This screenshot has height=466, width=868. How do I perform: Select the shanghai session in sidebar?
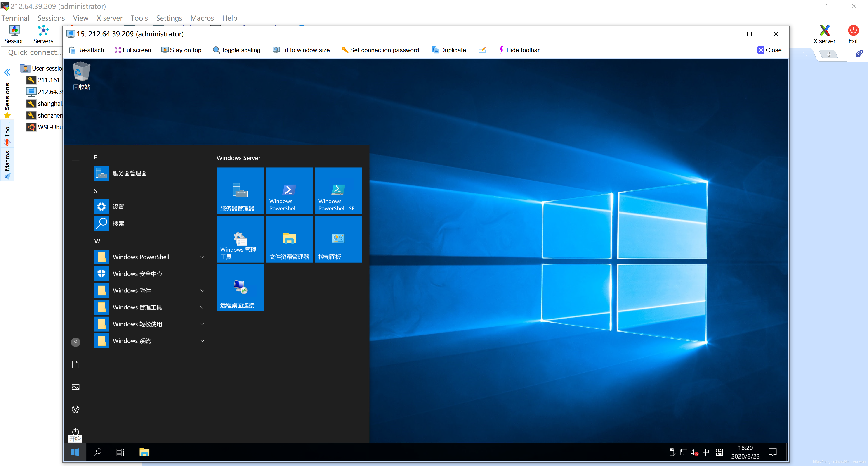[44, 104]
